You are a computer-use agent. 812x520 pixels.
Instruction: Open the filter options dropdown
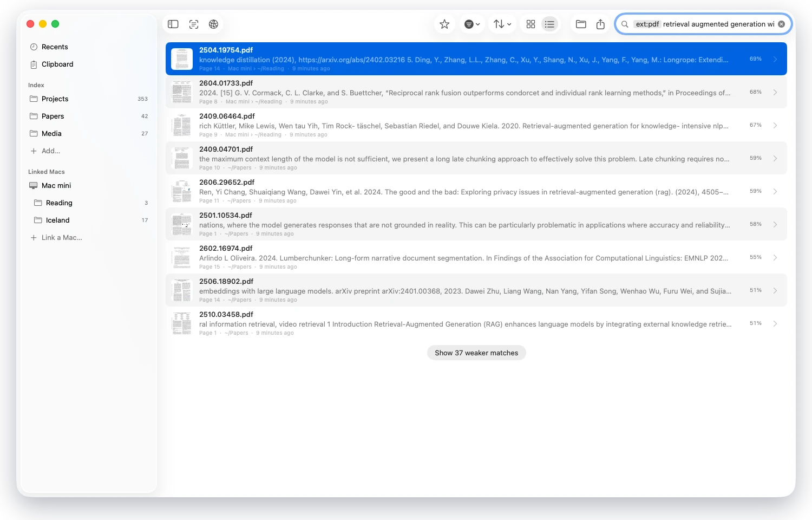472,24
